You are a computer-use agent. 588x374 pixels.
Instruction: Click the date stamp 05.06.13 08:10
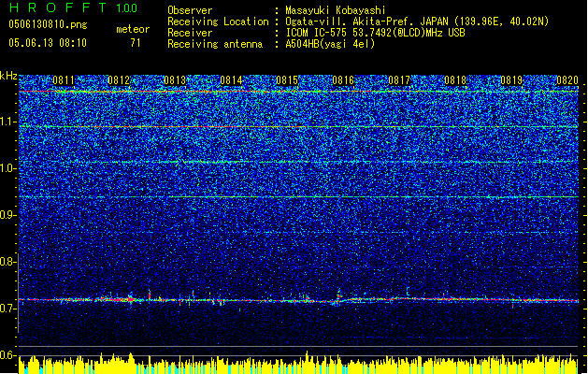pos(48,43)
